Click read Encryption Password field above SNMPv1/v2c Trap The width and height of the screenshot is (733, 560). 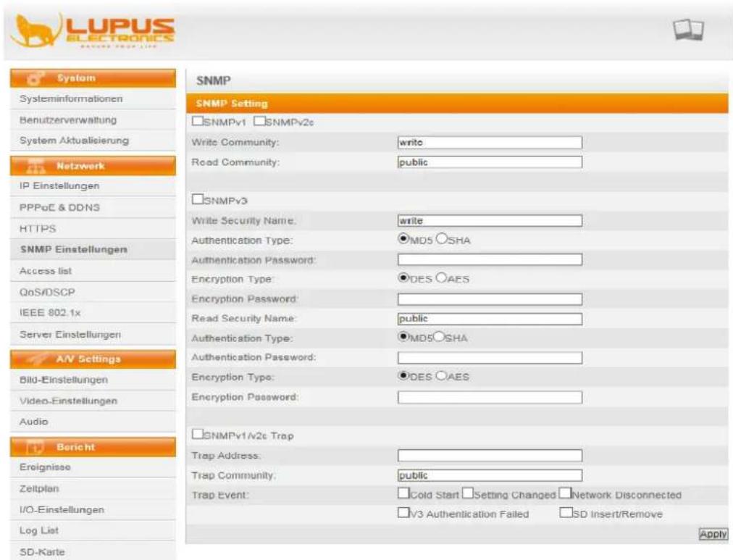pos(490,397)
